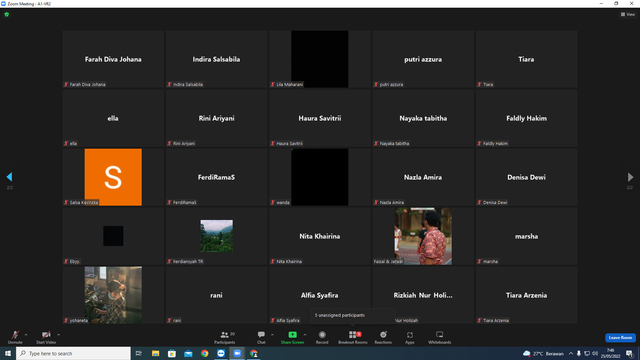Open the Apps panel
Image resolution: width=640 pixels, height=360 pixels.
tap(410, 337)
